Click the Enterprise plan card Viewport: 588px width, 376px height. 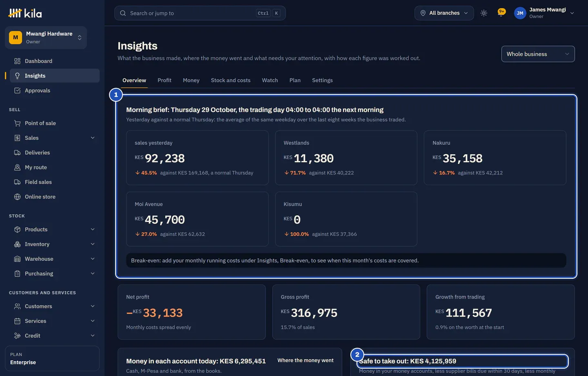click(52, 358)
